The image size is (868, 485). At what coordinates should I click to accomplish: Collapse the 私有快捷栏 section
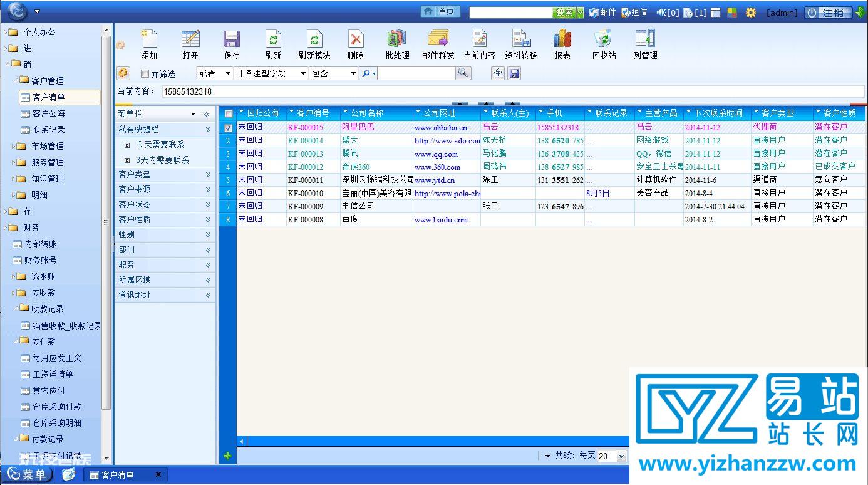208,129
